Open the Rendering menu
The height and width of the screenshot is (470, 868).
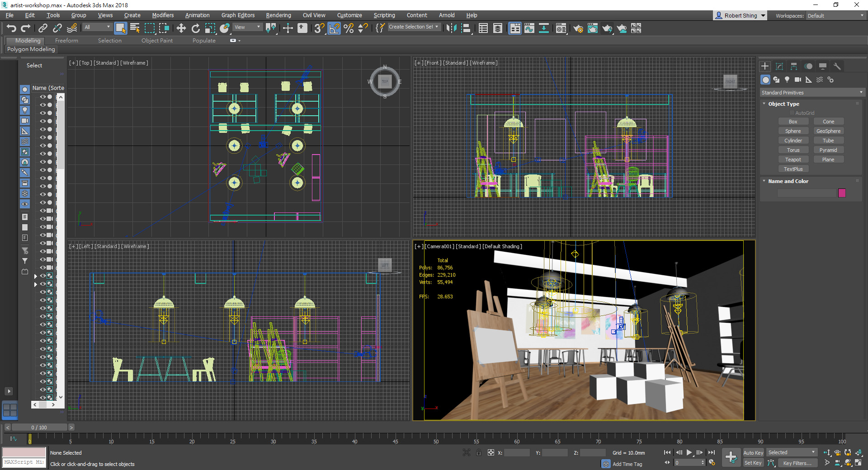coord(278,15)
